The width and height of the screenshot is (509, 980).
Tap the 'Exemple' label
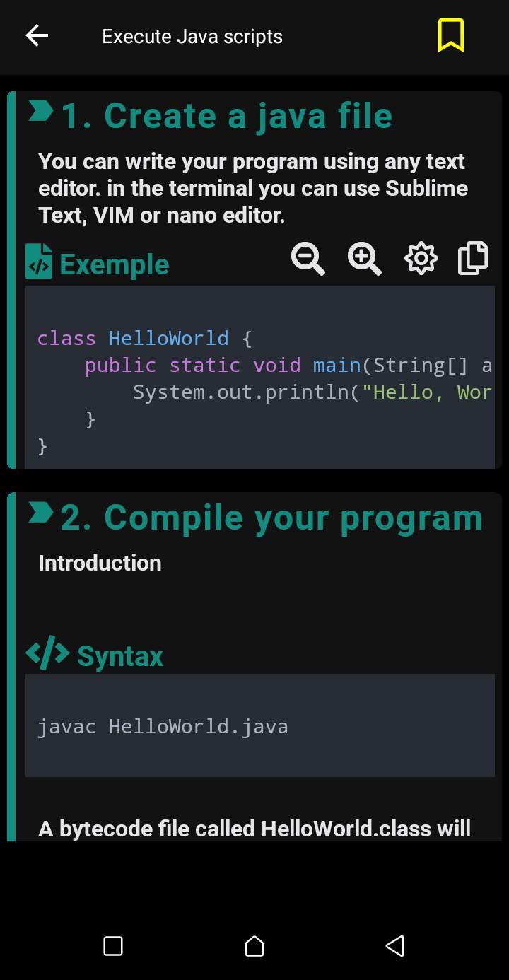(x=115, y=264)
